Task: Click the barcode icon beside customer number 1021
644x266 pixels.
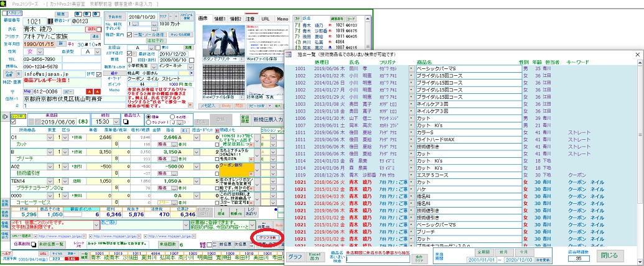Action: click(51, 21)
